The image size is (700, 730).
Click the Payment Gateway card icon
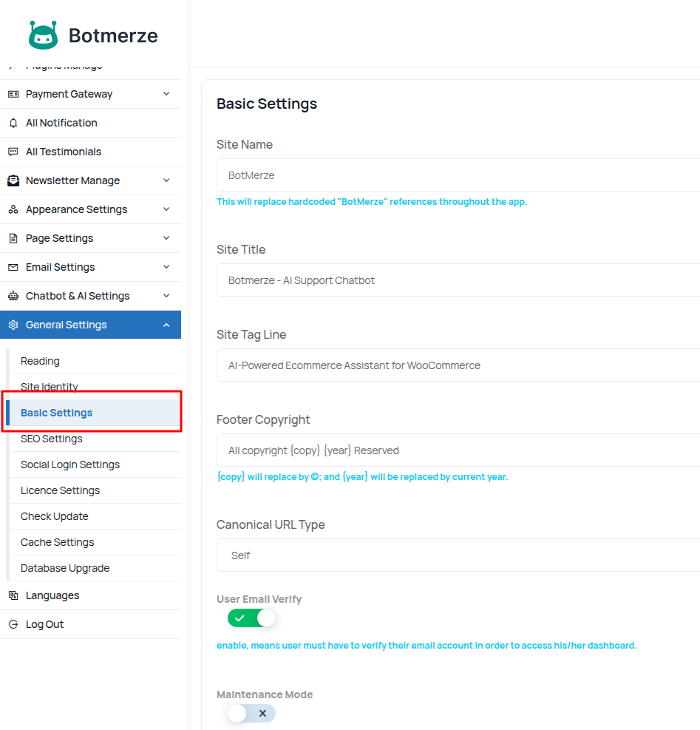[13, 94]
